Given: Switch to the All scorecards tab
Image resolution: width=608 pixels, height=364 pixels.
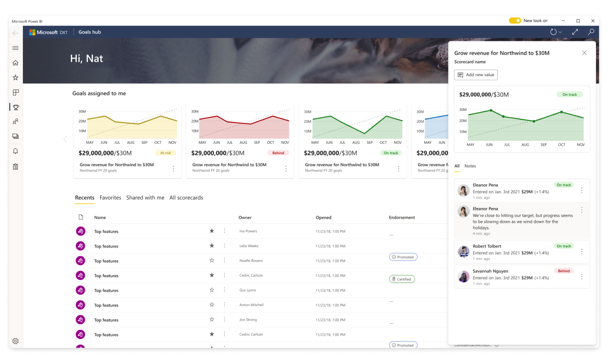Looking at the screenshot, I should pos(186,198).
